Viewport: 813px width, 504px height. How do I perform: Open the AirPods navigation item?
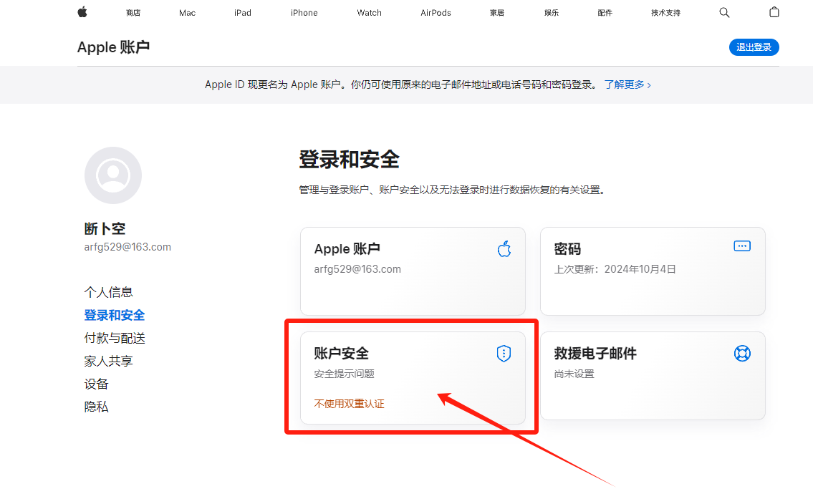point(436,13)
